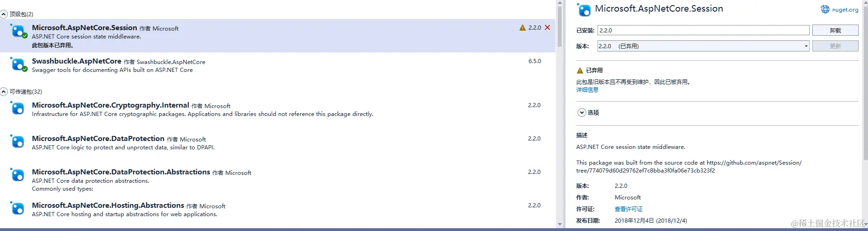Click the Microsoft.AspNetCore.DataProtection package icon

click(18, 142)
